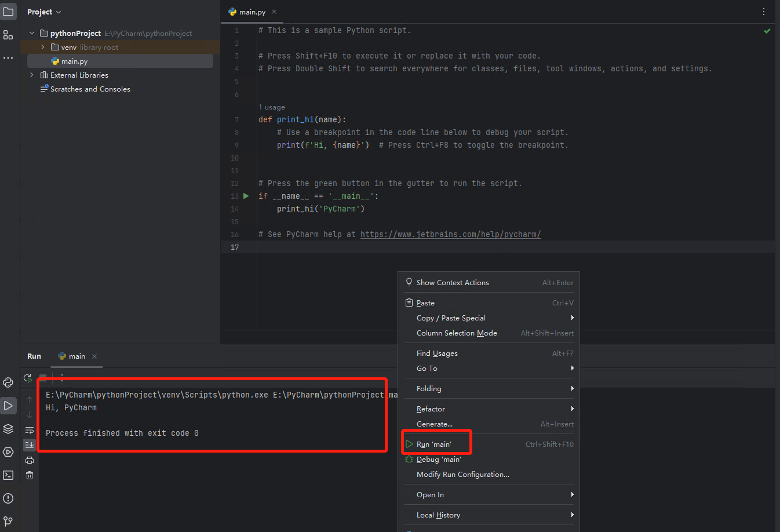
Task: Expand the External Libraries node
Action: (x=31, y=75)
